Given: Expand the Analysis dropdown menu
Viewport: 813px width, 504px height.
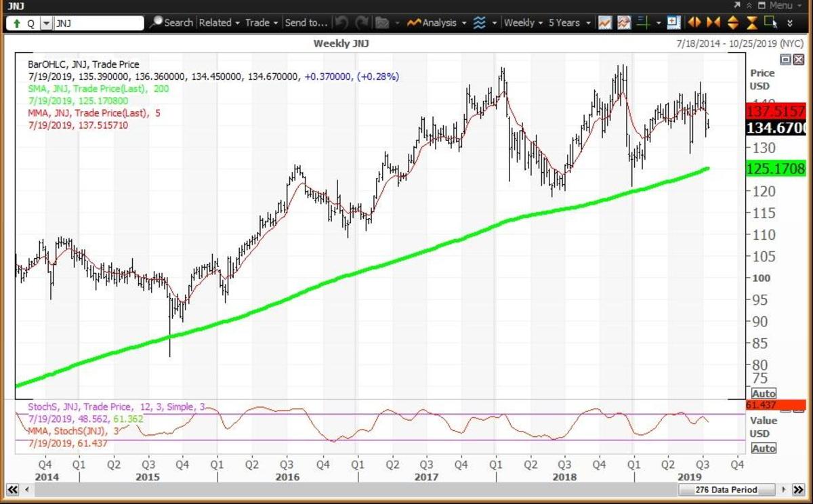Looking at the screenshot, I should point(437,22).
